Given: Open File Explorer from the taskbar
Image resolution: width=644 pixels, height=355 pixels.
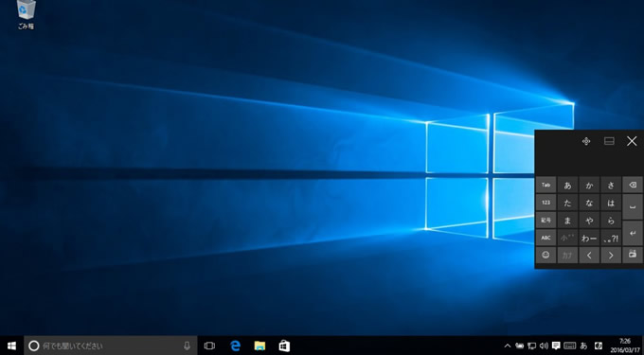Looking at the screenshot, I should pyautogui.click(x=259, y=346).
